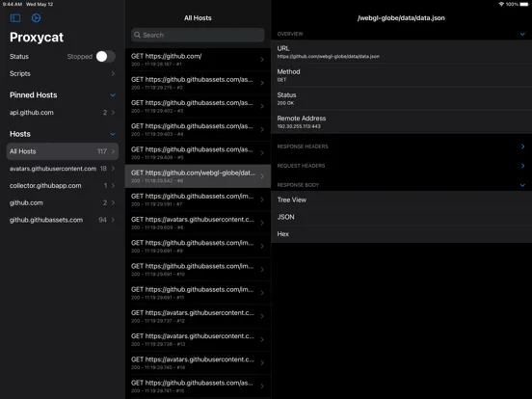Open the Scripts row
The width and height of the screenshot is (532, 399).
[x=63, y=73]
